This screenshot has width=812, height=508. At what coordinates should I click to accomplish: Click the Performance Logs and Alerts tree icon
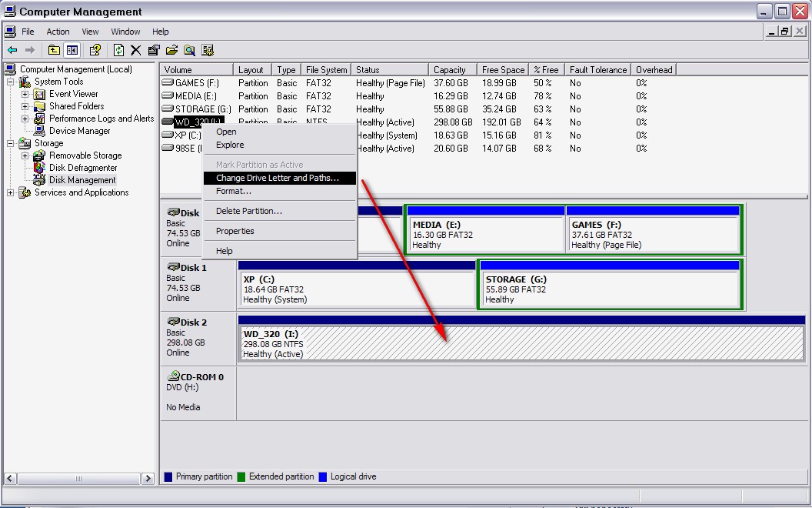click(39, 119)
